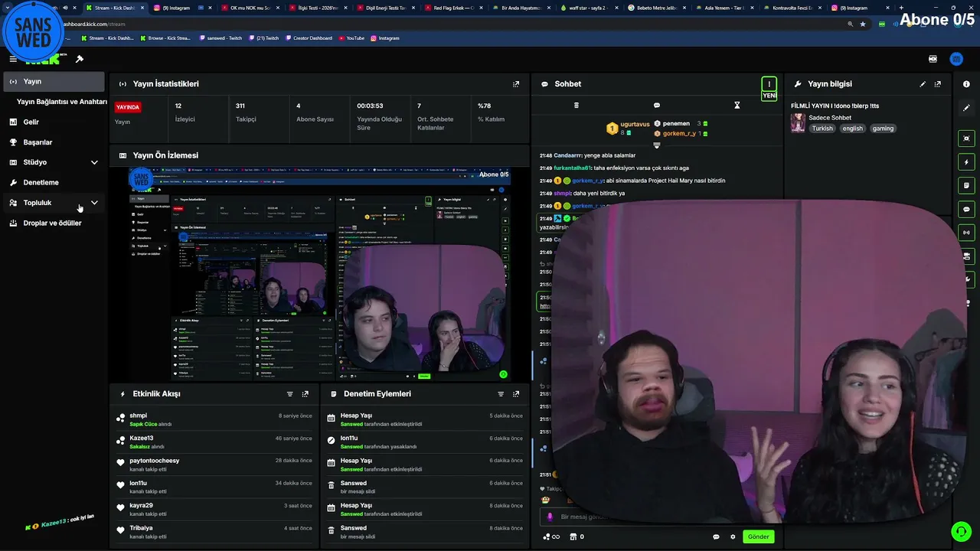980x551 pixels.
Task: Click furkantalha61 username in chat
Action: [x=572, y=168]
